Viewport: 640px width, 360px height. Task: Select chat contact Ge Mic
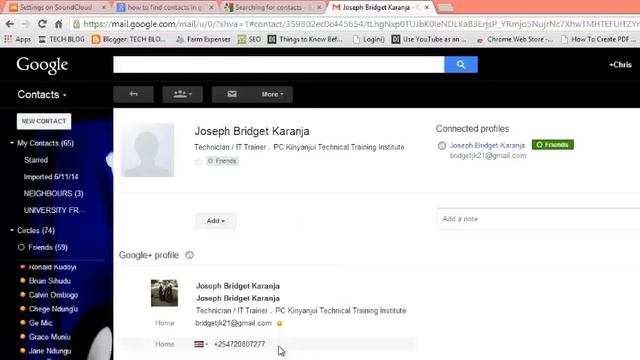coord(40,323)
